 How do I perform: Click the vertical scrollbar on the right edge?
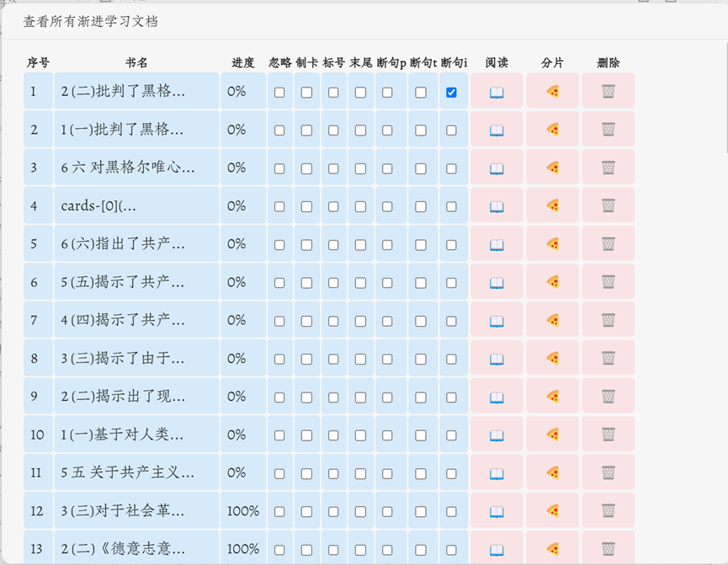(725, 98)
